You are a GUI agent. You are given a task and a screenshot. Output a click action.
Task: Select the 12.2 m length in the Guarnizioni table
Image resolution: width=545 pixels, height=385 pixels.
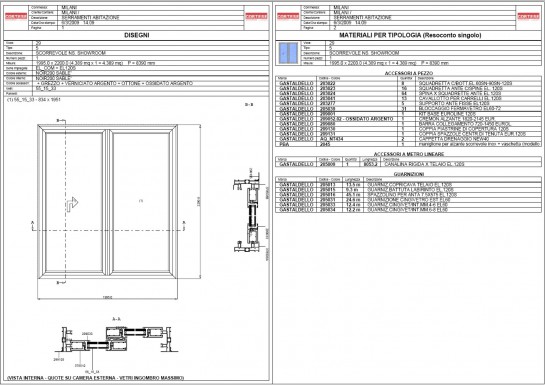pos(353,210)
